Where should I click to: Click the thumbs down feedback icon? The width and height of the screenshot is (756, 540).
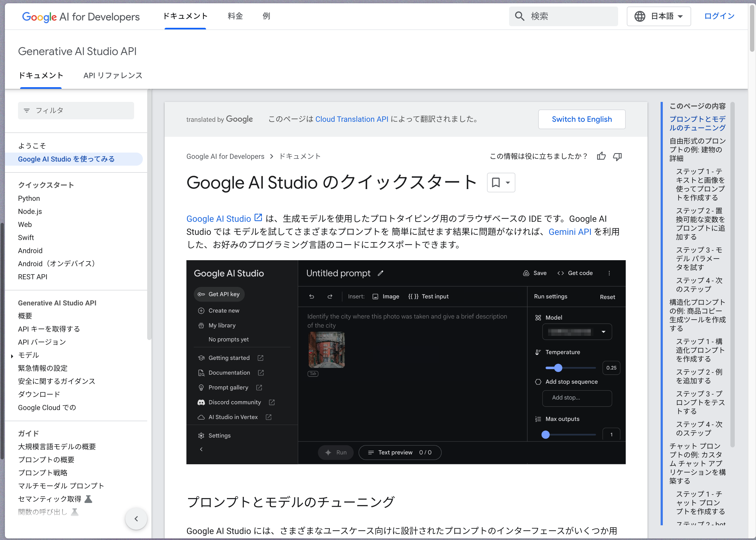[617, 156]
